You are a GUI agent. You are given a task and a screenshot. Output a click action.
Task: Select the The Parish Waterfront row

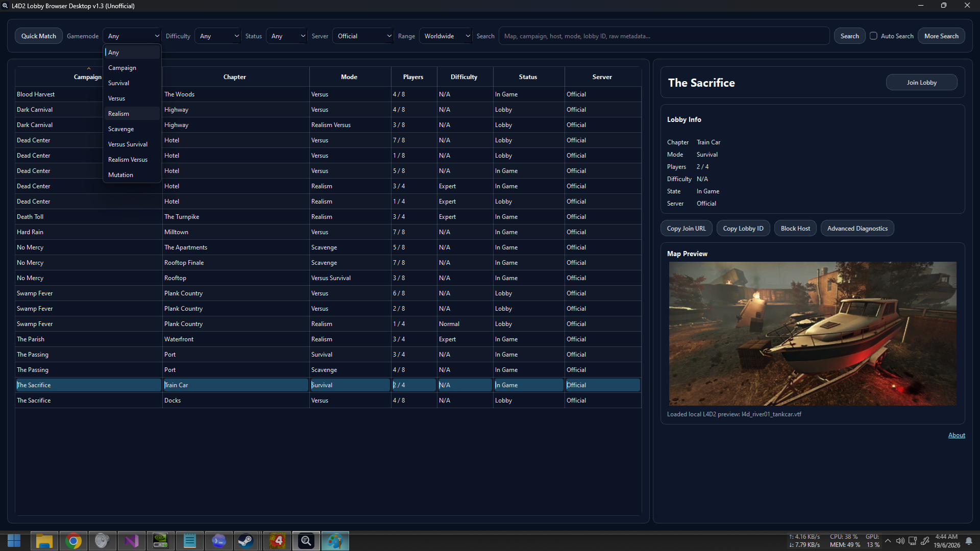pos(328,339)
